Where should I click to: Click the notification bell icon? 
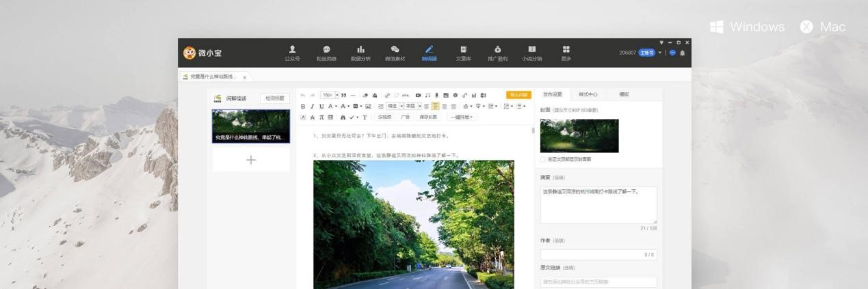pos(682,53)
